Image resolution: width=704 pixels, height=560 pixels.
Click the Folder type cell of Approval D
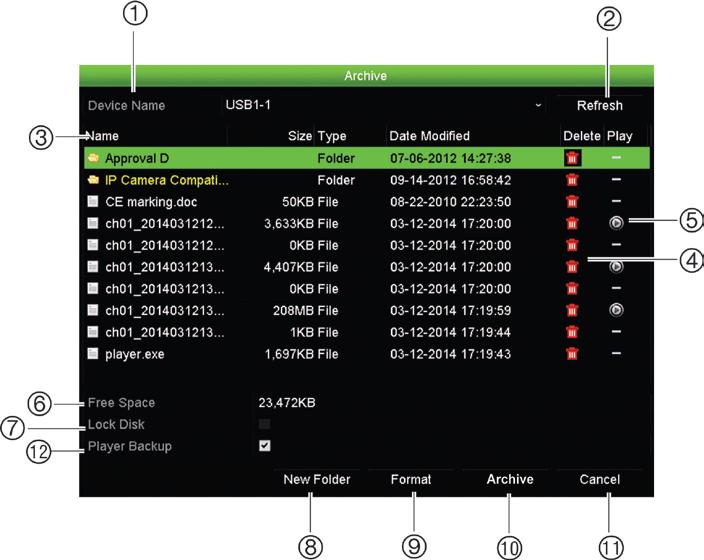pos(336,158)
